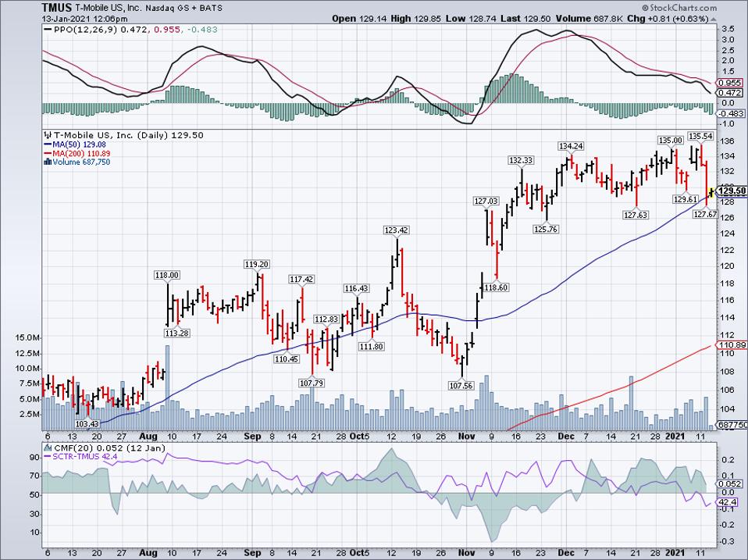The height and width of the screenshot is (560, 748).
Task: Click the black PPO line swatch
Action: coord(48,30)
